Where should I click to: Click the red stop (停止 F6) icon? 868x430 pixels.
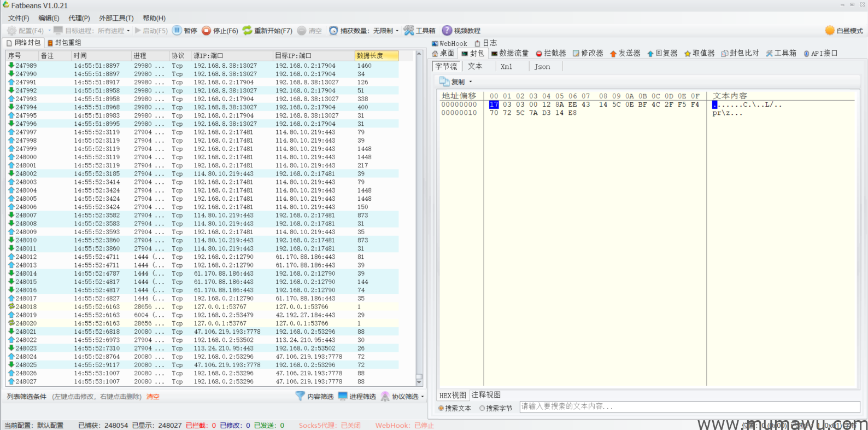pos(206,31)
